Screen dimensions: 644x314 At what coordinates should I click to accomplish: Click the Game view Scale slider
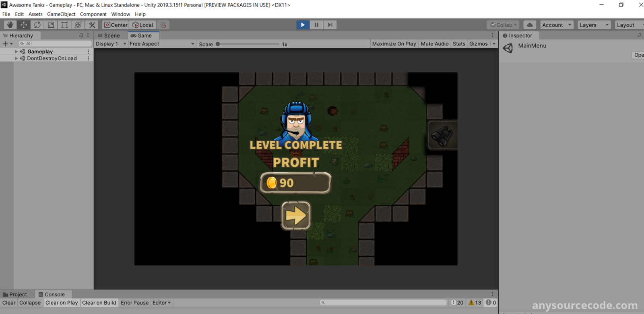[x=248, y=44]
